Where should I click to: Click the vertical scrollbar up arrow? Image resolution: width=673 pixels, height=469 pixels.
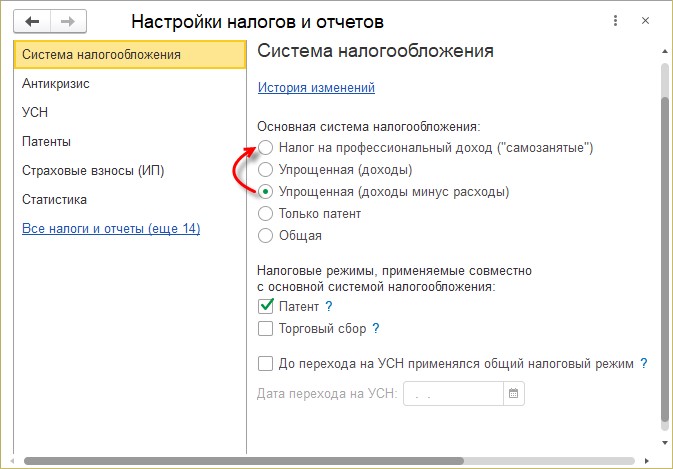pos(665,51)
